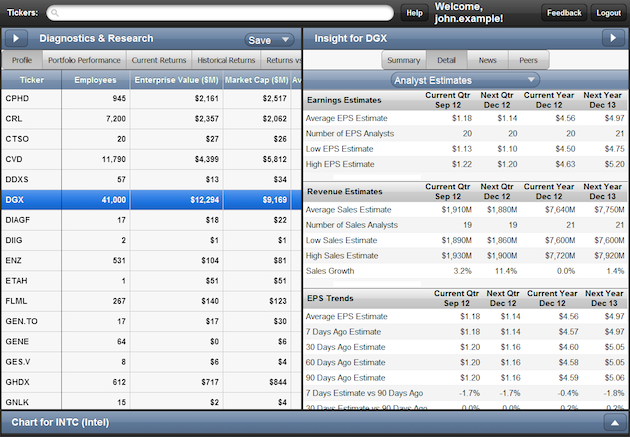Select the GHDX ticker row

[x=151, y=382]
